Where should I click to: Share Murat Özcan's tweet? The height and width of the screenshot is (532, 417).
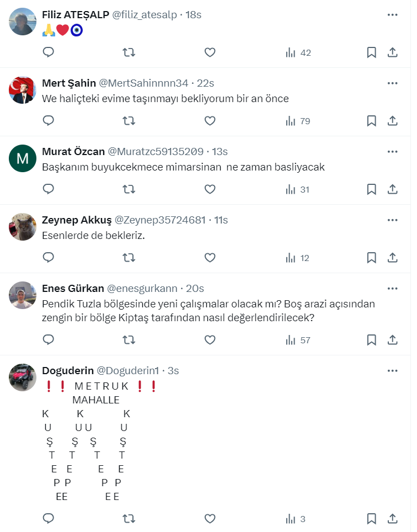(393, 189)
